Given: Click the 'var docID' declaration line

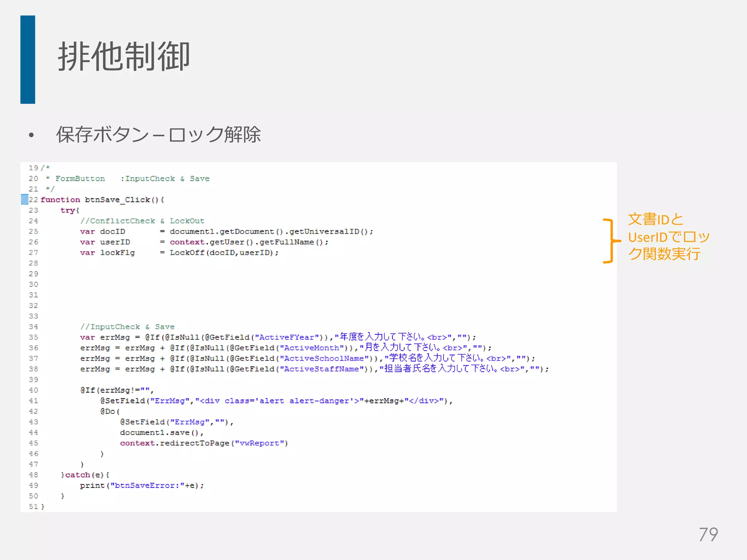Looking at the screenshot, I should point(227,232).
